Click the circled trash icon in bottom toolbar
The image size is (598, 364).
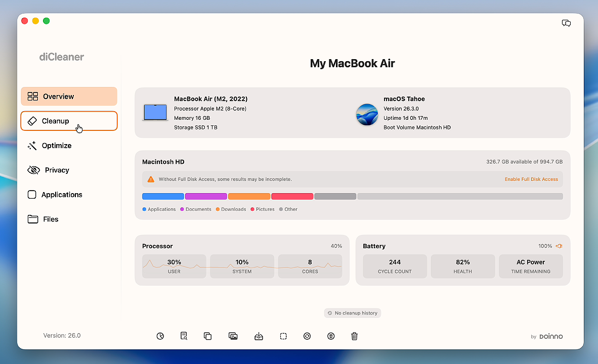[331, 336]
